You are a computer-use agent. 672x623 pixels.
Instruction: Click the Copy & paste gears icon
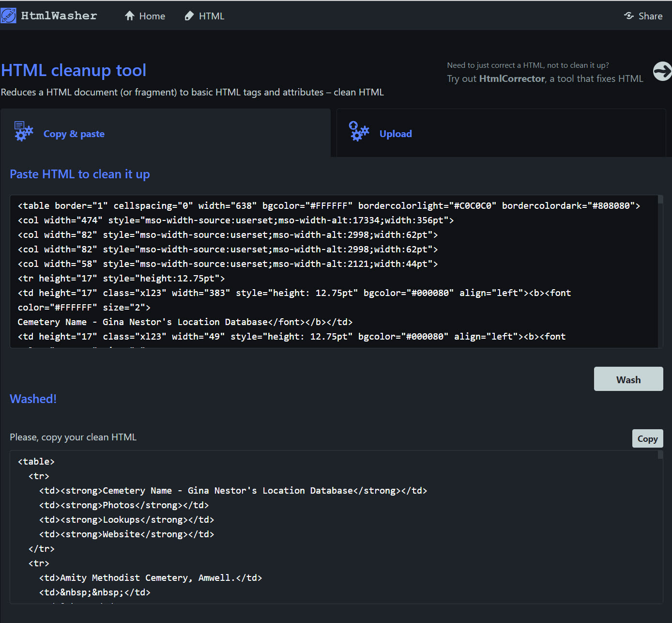[24, 131]
